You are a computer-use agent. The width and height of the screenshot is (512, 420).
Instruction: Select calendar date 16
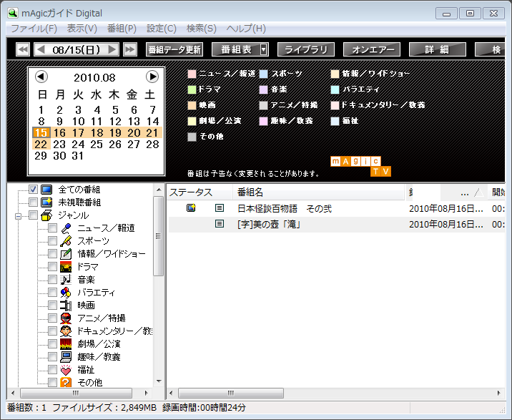60,132
